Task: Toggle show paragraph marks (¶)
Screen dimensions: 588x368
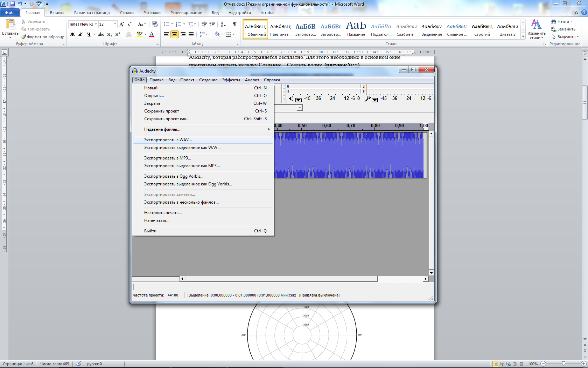Action: 235,24
